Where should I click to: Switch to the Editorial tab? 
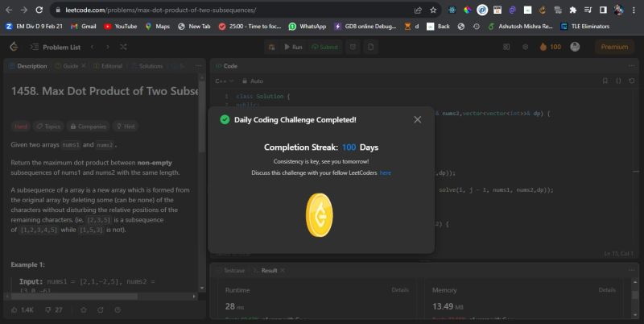click(108, 66)
